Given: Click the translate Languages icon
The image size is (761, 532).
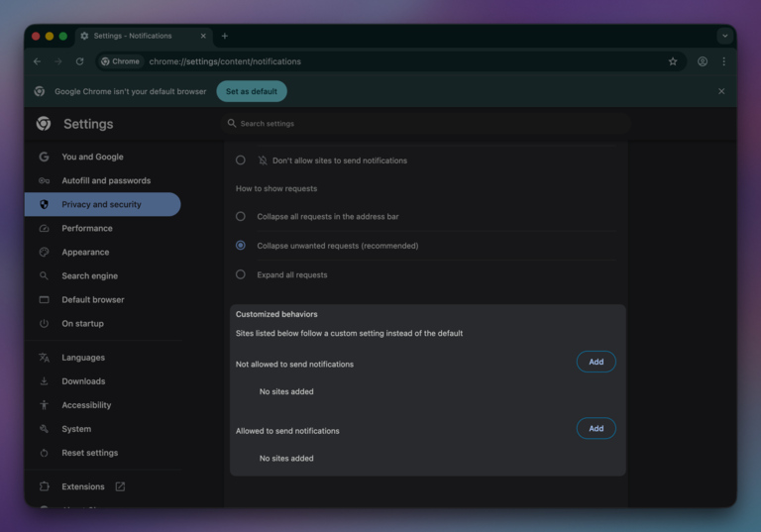Looking at the screenshot, I should pyautogui.click(x=45, y=358).
